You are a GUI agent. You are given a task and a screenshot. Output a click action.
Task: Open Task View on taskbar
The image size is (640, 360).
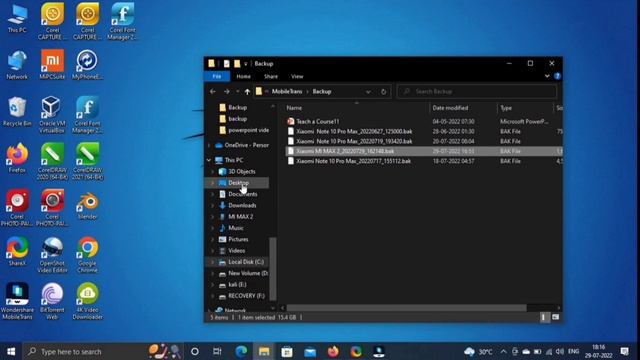(218, 351)
